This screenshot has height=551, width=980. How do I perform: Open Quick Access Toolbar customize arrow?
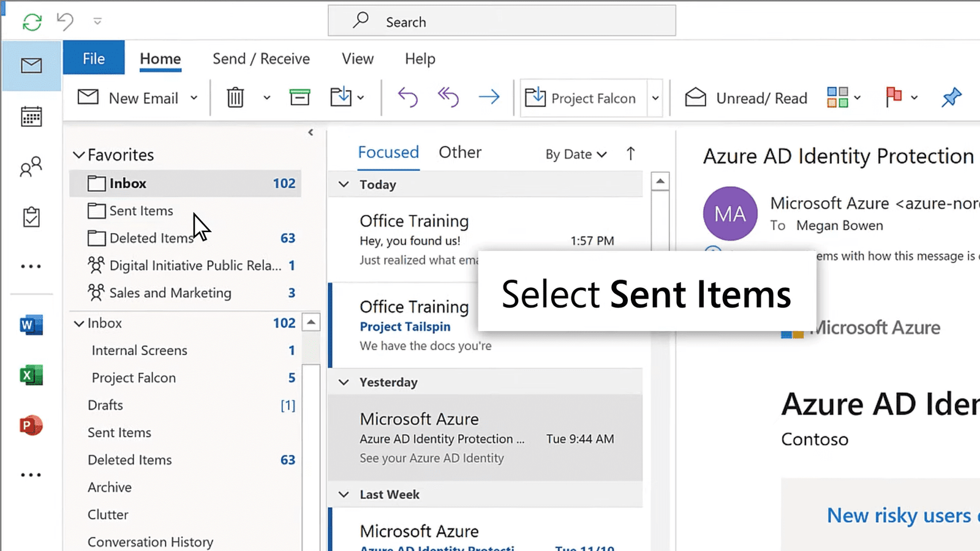coord(97,21)
